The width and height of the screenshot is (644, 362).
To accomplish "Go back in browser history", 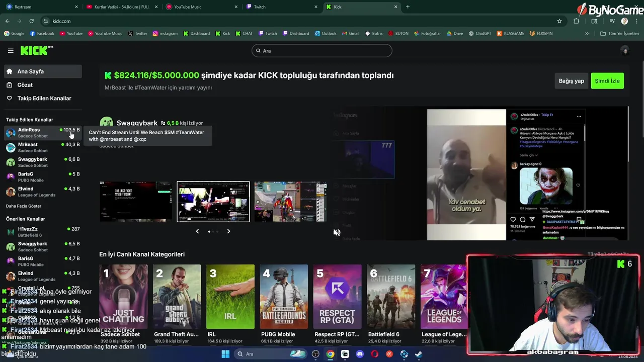I will click(x=7, y=21).
